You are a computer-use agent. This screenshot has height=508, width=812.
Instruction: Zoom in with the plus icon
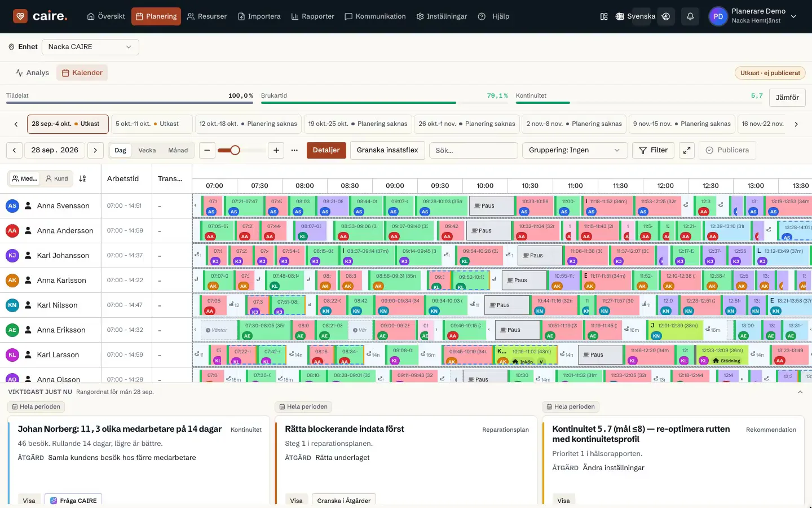pos(276,150)
